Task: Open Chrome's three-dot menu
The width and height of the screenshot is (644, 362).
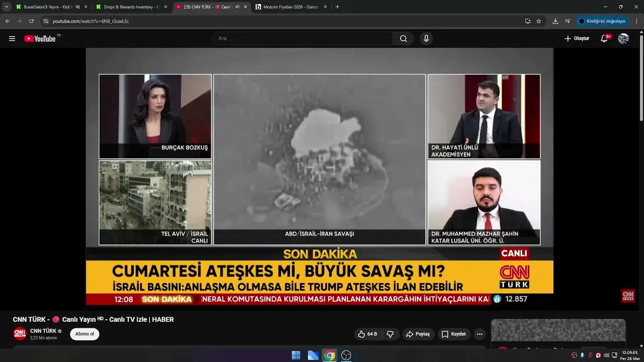Action: pos(637,21)
